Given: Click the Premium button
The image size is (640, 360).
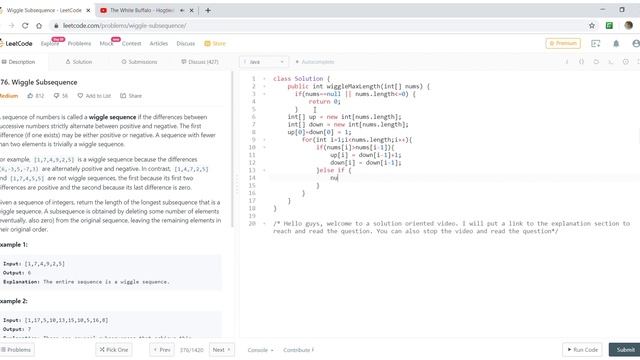Looking at the screenshot, I should 563,43.
